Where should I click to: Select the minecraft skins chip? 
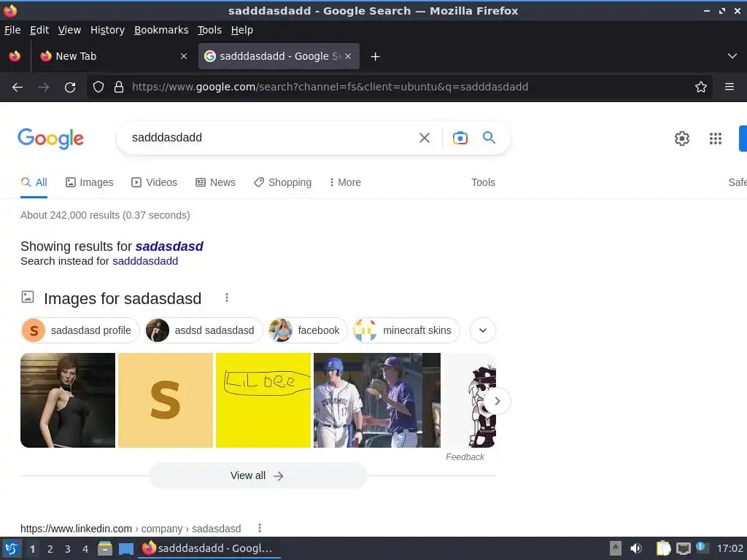coord(406,330)
